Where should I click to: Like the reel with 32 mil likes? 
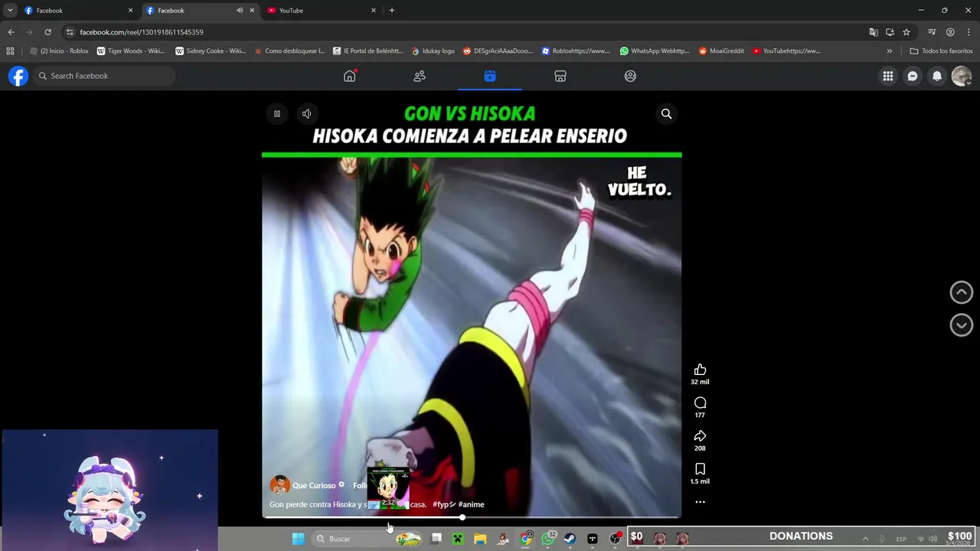pyautogui.click(x=700, y=370)
